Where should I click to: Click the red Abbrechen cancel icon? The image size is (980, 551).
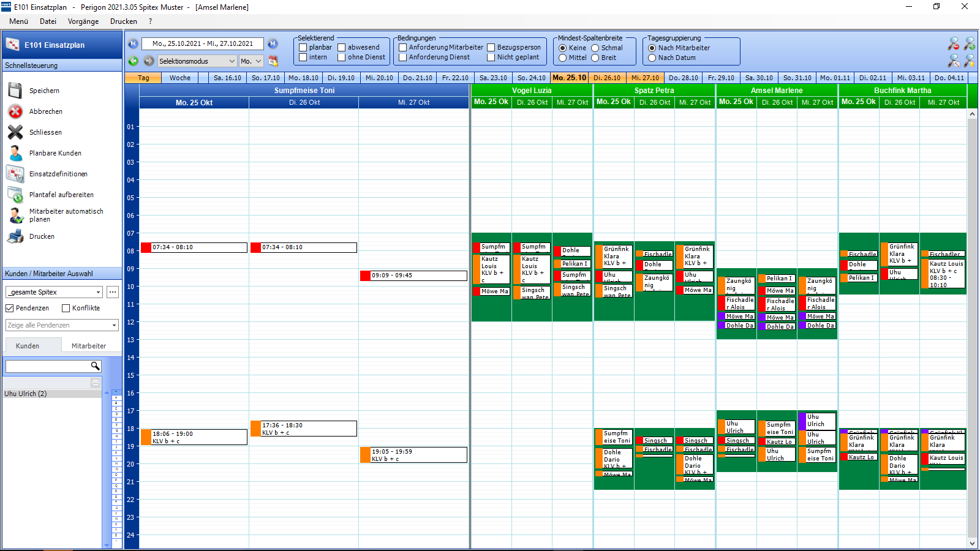(x=15, y=111)
